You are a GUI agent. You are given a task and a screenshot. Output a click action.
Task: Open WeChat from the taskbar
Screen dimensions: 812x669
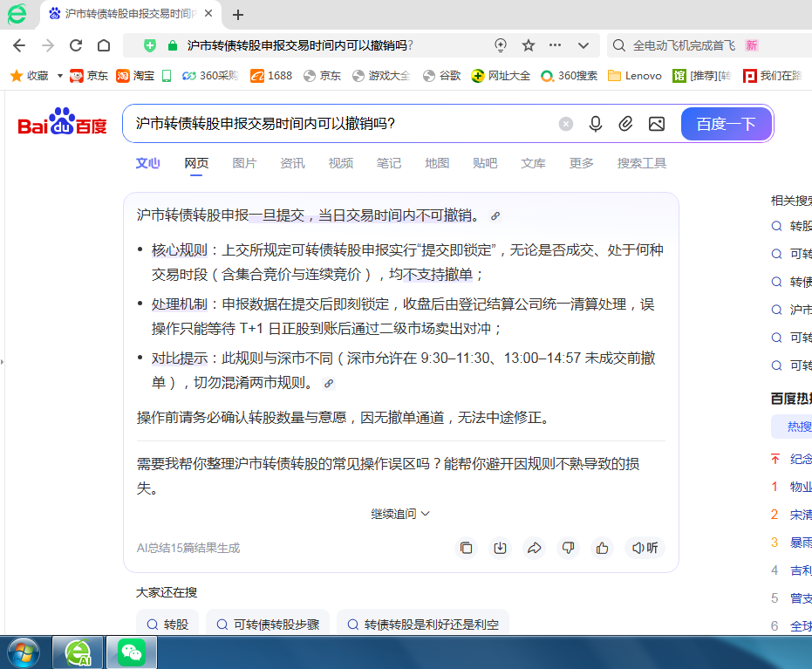[132, 652]
